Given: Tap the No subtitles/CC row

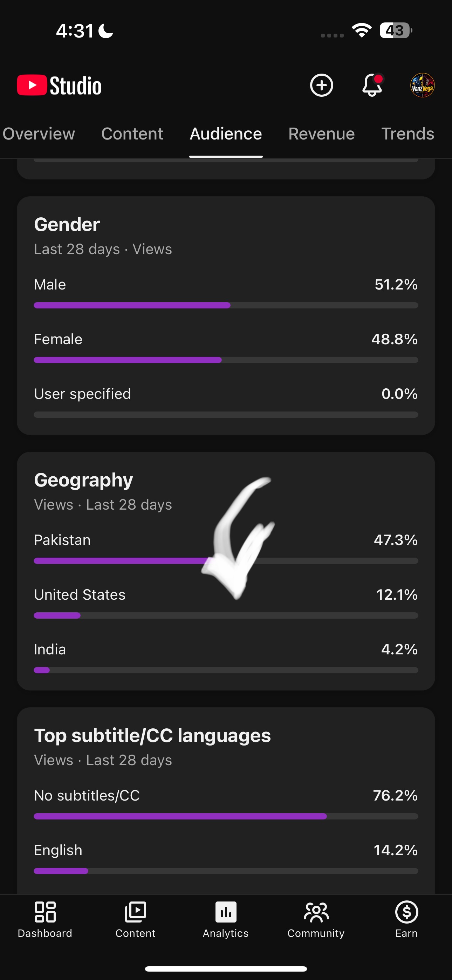Looking at the screenshot, I should pos(226,803).
